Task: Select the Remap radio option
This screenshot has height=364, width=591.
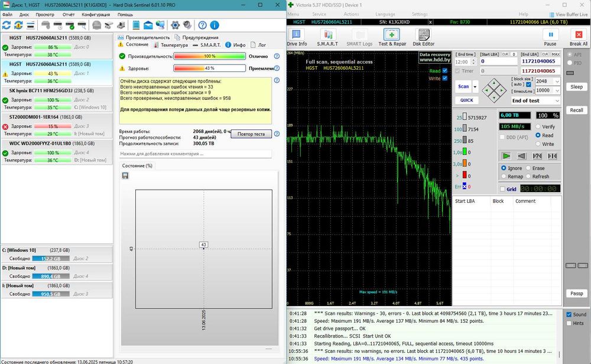Action: click(503, 176)
